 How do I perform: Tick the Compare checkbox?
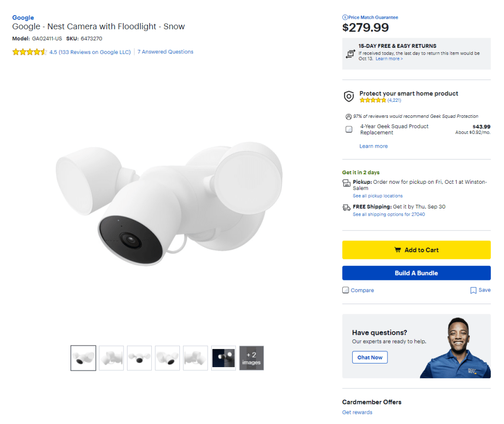pyautogui.click(x=346, y=290)
